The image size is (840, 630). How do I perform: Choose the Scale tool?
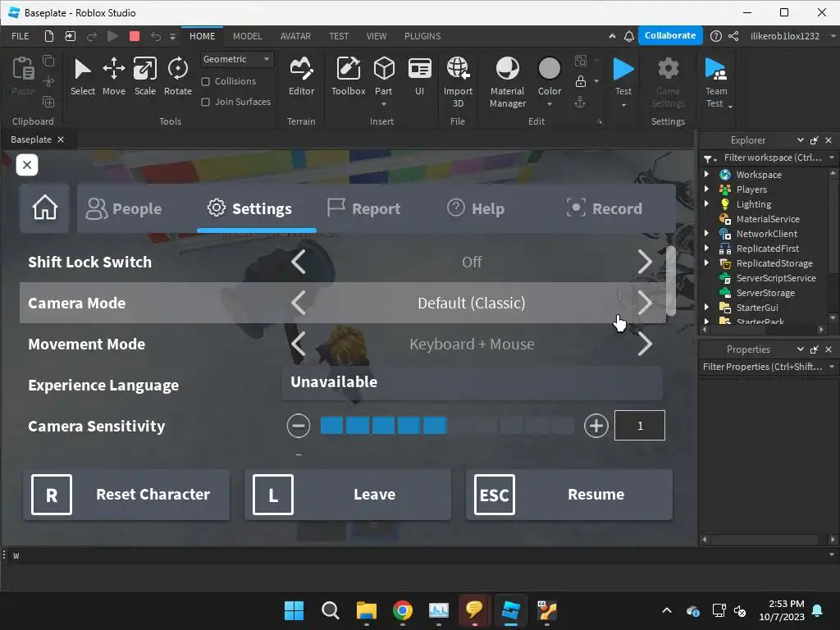click(x=144, y=76)
